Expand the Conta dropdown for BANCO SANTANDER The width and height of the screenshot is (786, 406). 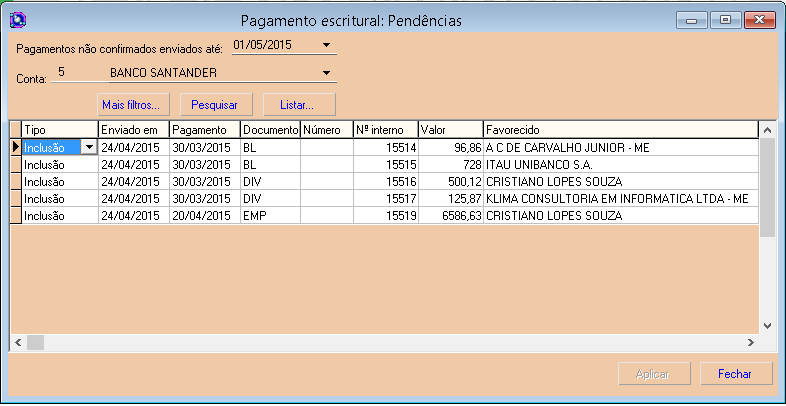pos(326,73)
